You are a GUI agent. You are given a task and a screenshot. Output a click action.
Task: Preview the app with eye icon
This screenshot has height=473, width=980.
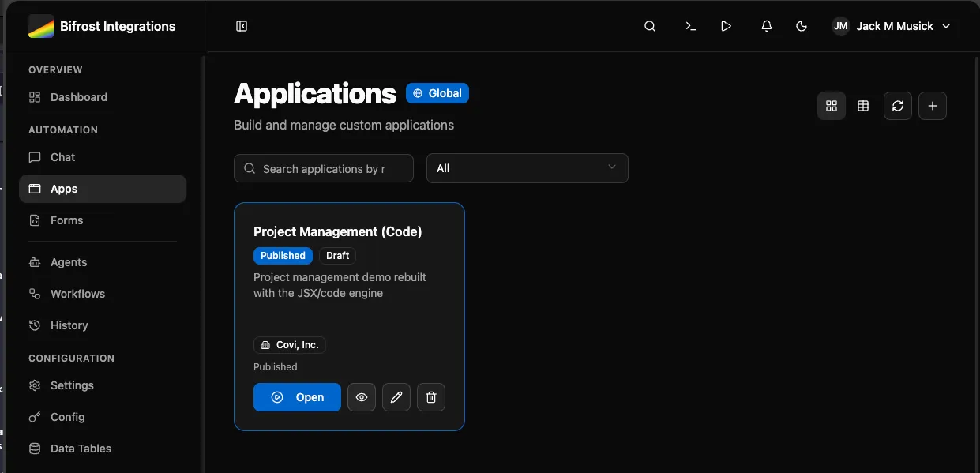(361, 397)
